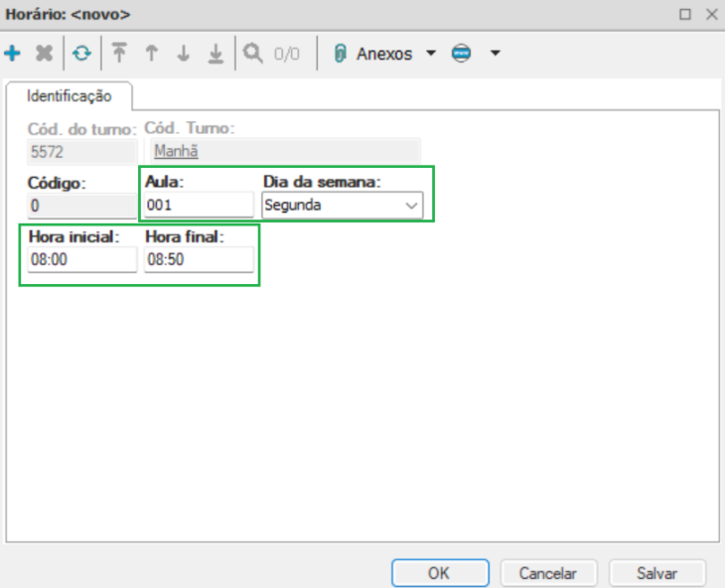Focus the Aula input field
Viewport: 725px width, 588px height.
199,205
